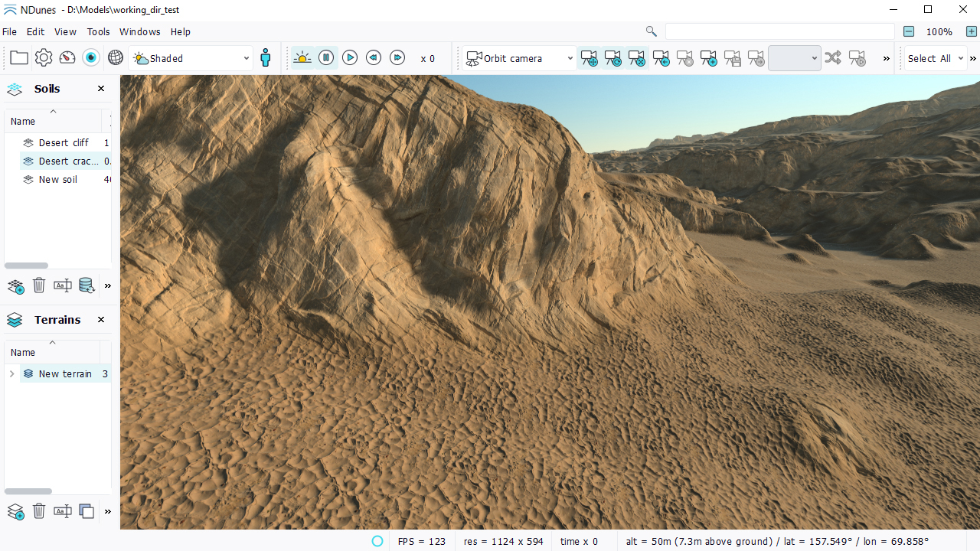Expand the New terrain tree item
The image size is (980, 551).
point(11,374)
